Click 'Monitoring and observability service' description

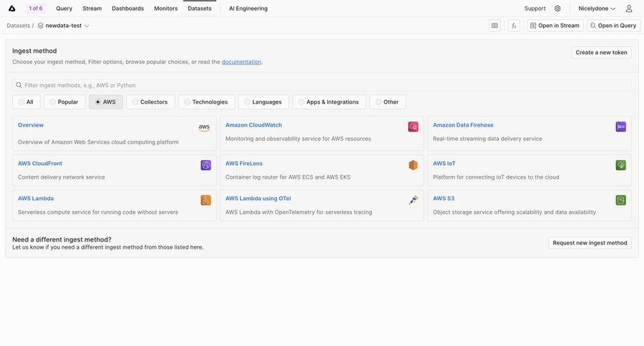click(298, 139)
